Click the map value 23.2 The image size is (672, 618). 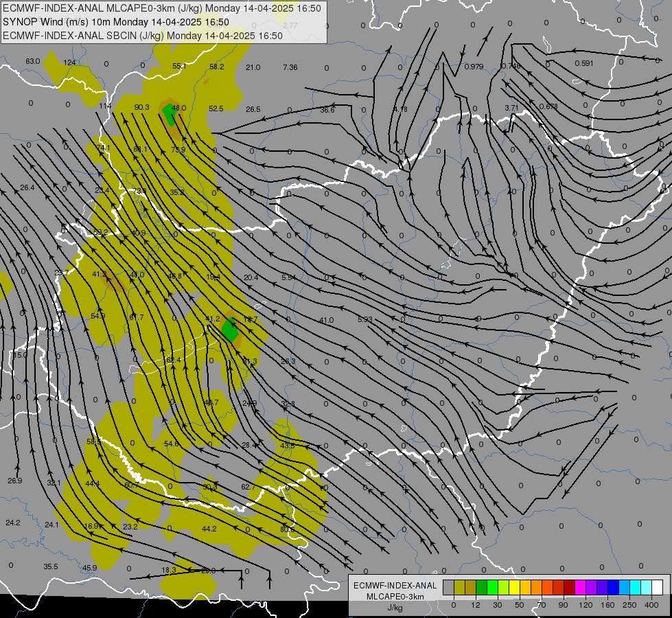coord(130,527)
